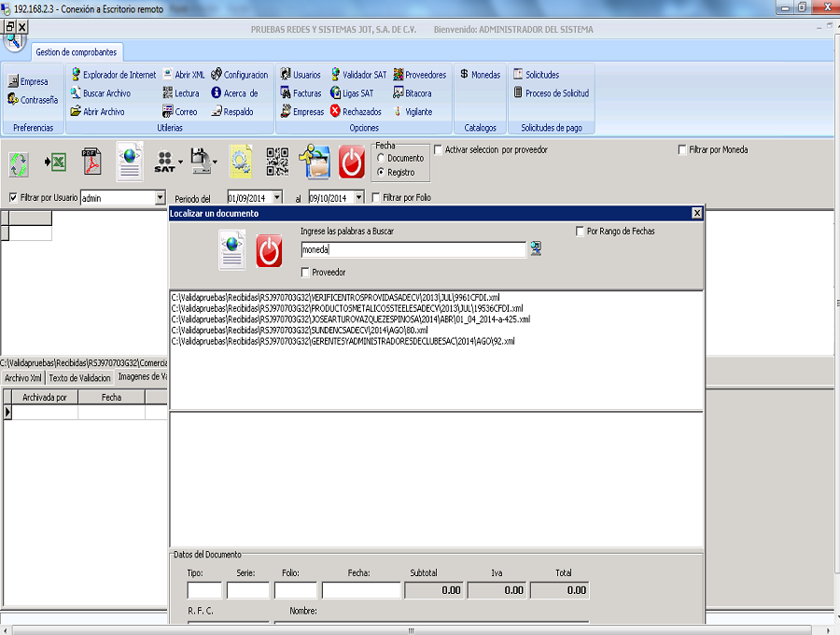The height and width of the screenshot is (635, 840).
Task: Select the Documento date radio button
Action: (381, 159)
